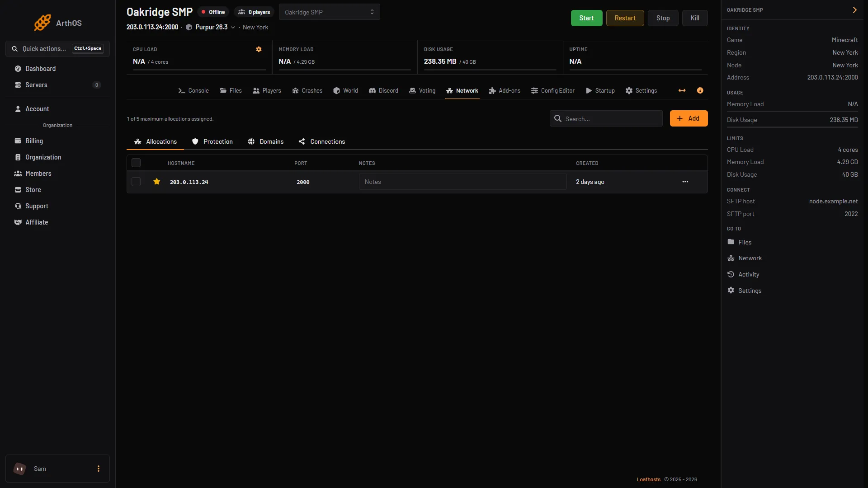Open Sam's user menu three-dot icon

[x=98, y=469]
